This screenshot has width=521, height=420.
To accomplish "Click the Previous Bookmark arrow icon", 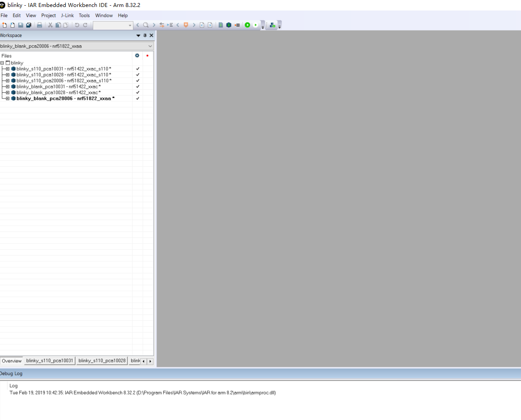I will 178,25.
